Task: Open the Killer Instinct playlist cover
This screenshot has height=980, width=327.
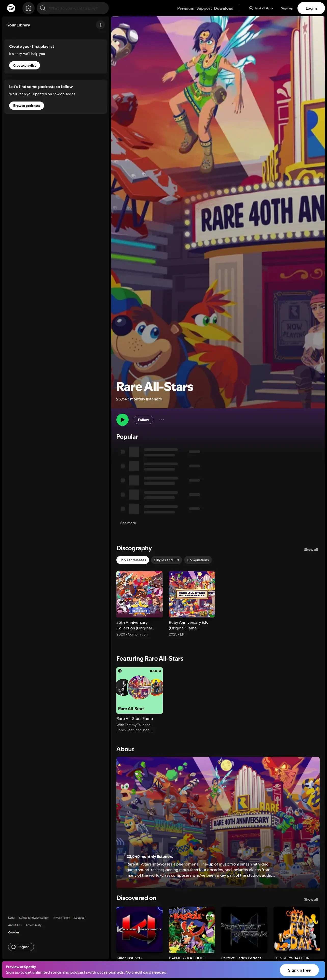Action: [139, 930]
